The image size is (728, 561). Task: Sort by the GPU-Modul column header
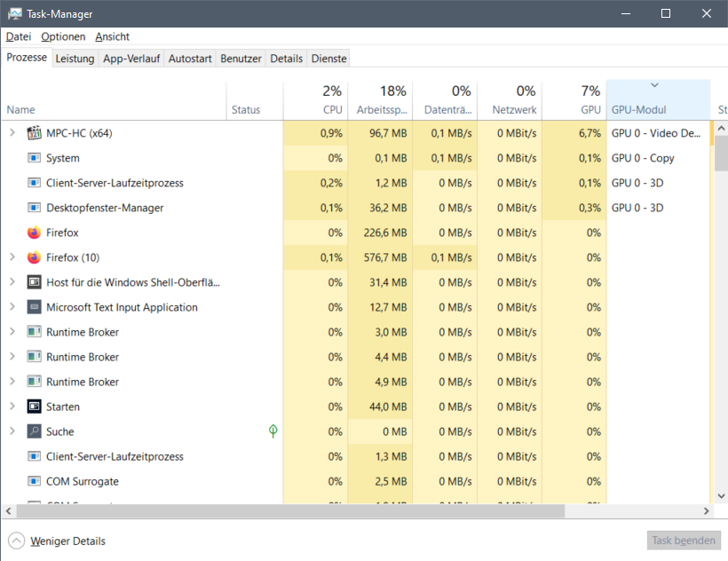(659, 99)
